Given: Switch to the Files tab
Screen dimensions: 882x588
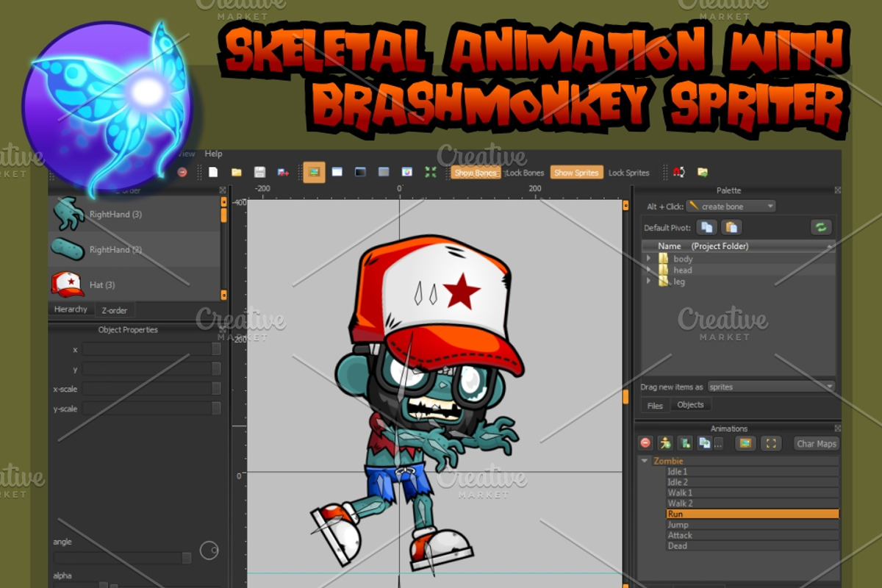Looking at the screenshot, I should [655, 406].
